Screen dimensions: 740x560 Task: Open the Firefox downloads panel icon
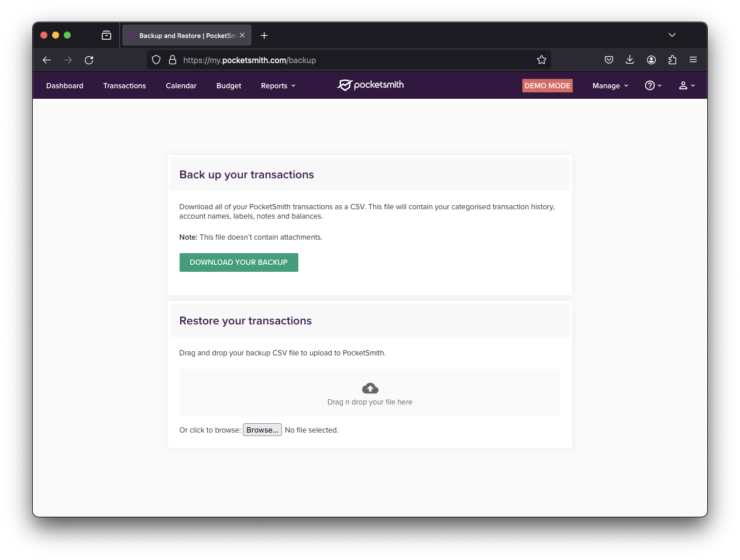(630, 60)
